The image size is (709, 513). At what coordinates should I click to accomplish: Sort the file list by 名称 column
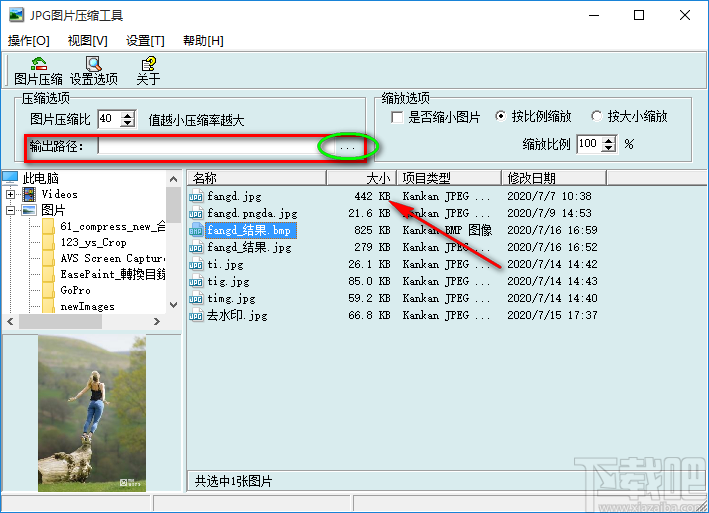[256, 178]
